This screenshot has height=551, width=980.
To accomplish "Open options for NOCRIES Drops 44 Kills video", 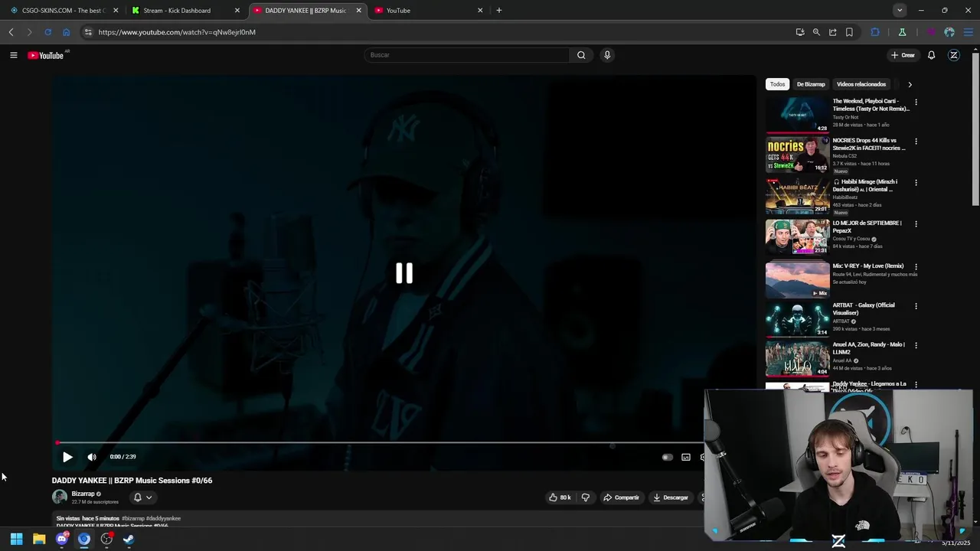I will [x=916, y=141].
